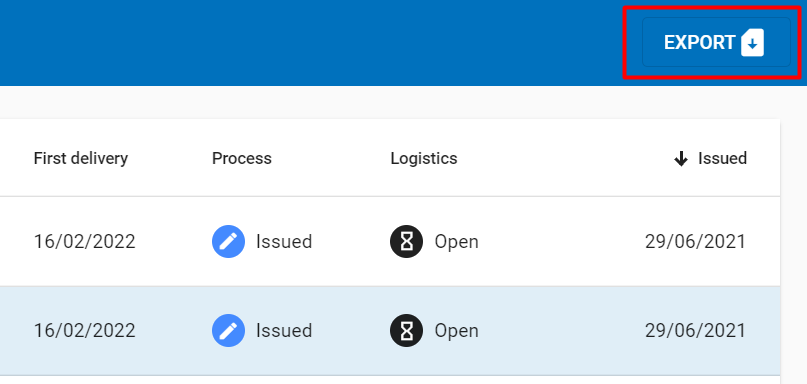Click first row's 16/02/2022 delivery date

84,241
